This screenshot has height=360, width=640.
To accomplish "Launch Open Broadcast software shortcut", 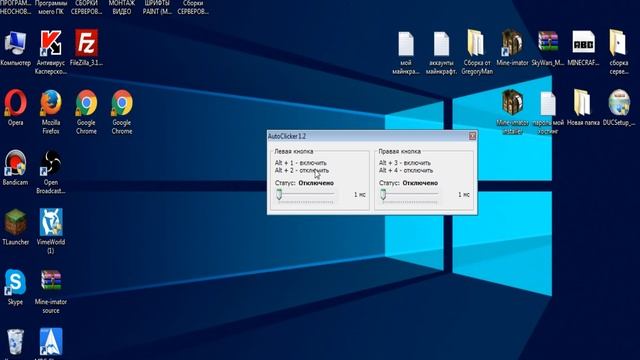I will point(51,163).
